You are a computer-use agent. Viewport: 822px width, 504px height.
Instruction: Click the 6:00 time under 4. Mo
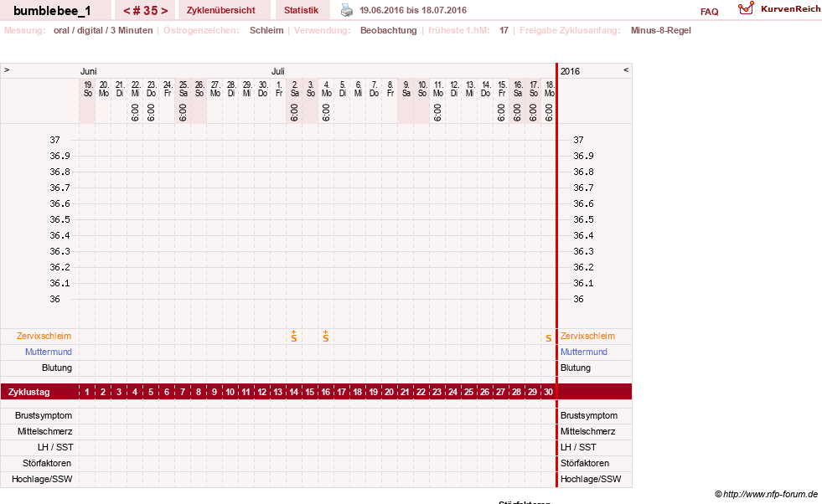coord(326,113)
